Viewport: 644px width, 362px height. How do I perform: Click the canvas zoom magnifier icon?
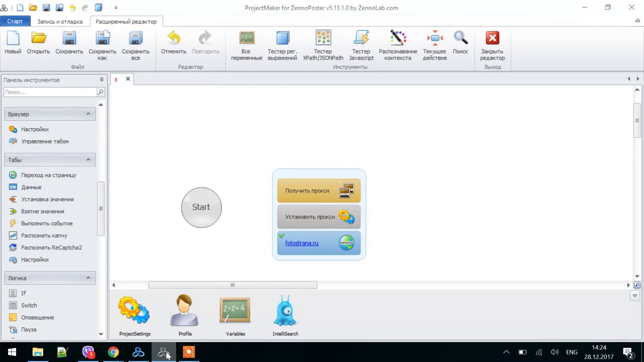click(x=637, y=285)
